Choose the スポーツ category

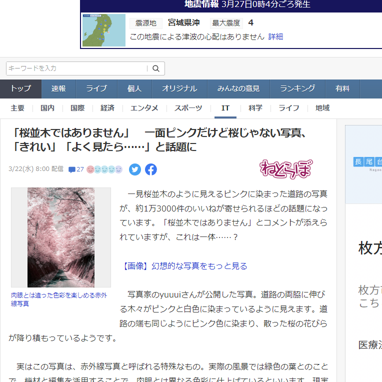pyautogui.click(x=188, y=108)
